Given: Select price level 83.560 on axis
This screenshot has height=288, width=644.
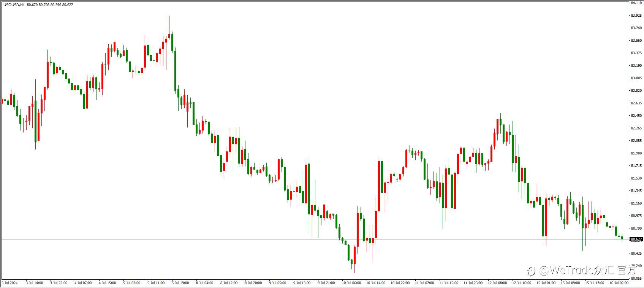Looking at the screenshot, I should [x=636, y=41].
